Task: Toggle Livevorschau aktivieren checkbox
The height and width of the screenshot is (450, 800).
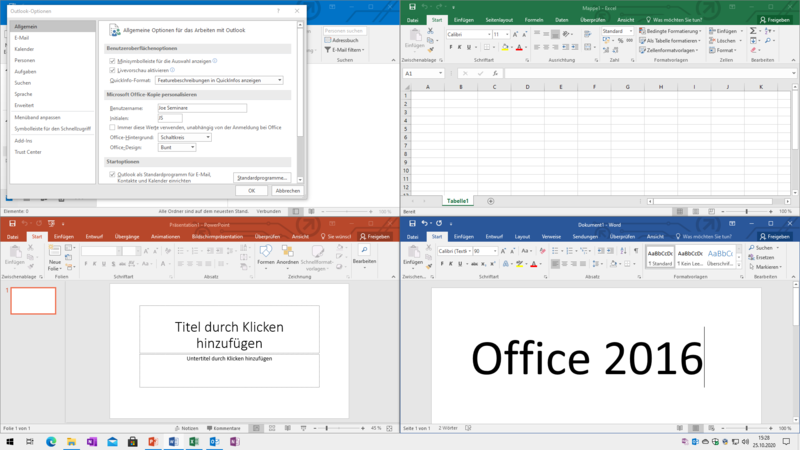Action: 112,70
